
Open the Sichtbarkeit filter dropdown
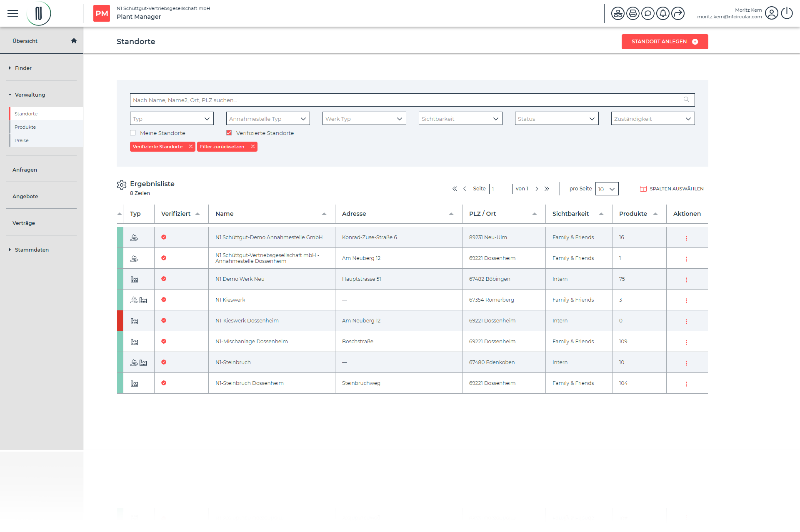tap(460, 119)
